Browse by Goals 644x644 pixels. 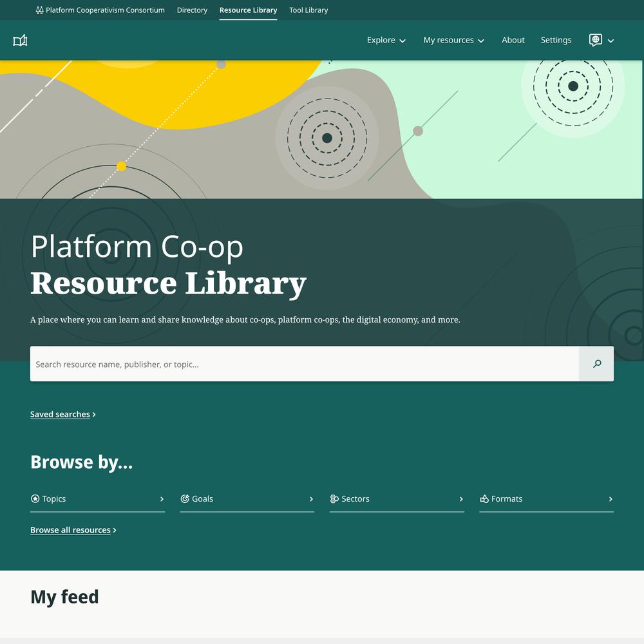[x=247, y=499]
